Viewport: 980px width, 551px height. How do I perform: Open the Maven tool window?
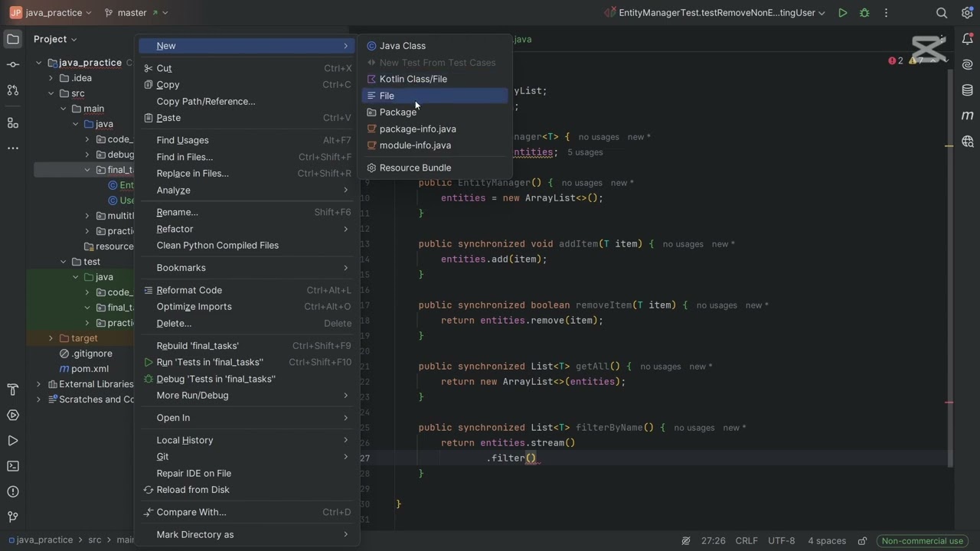click(968, 116)
